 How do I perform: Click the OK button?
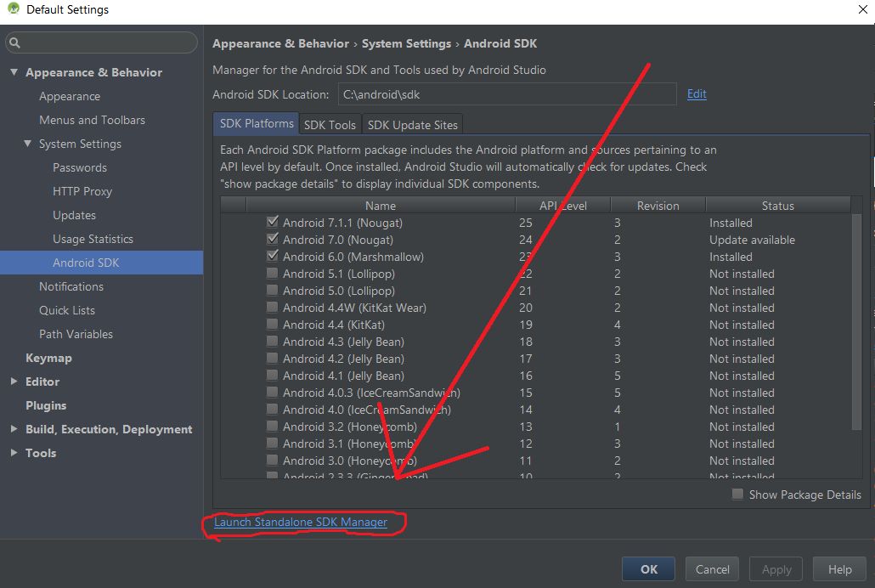point(648,569)
